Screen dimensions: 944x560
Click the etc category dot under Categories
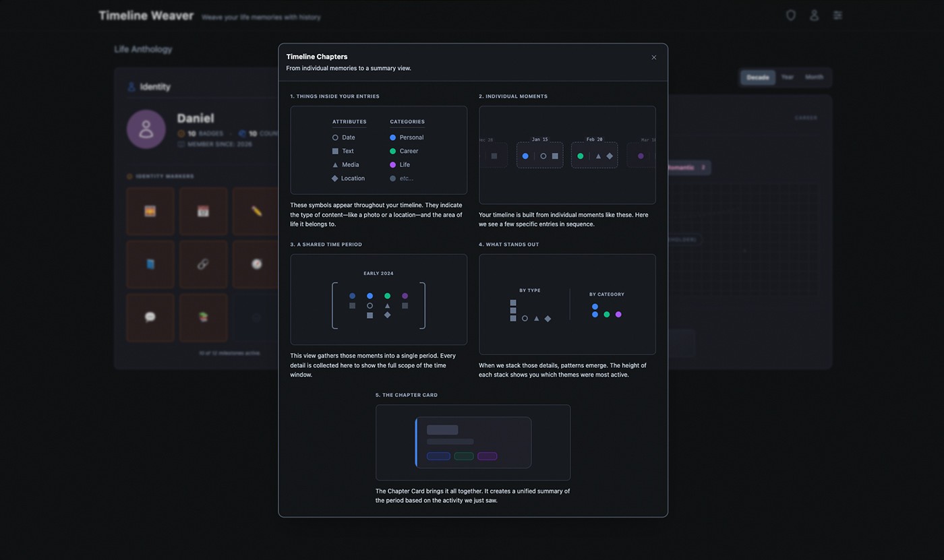(392, 178)
